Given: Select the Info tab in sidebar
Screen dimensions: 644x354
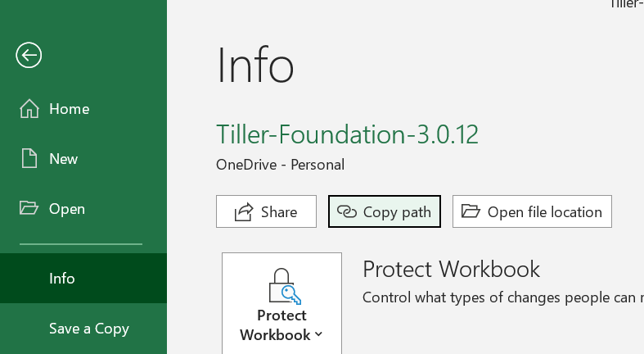Looking at the screenshot, I should pos(83,279).
